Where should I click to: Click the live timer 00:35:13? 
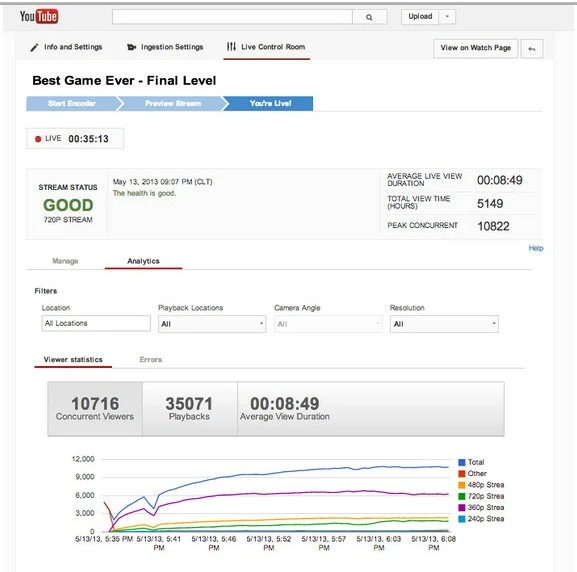tap(88, 139)
